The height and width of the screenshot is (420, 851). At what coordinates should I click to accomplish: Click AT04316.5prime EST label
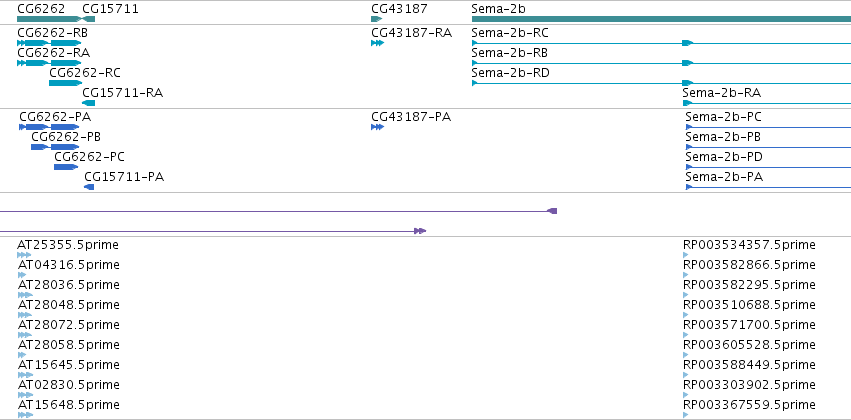click(69, 265)
